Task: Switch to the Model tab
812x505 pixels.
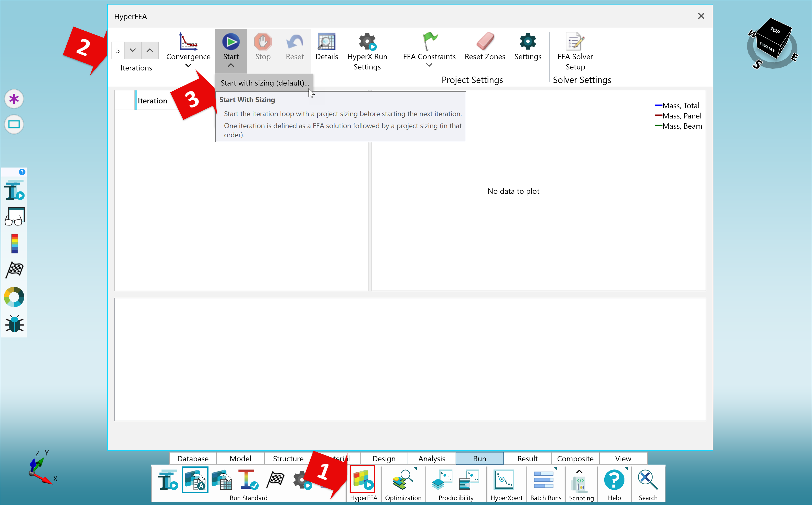Action: tap(240, 458)
